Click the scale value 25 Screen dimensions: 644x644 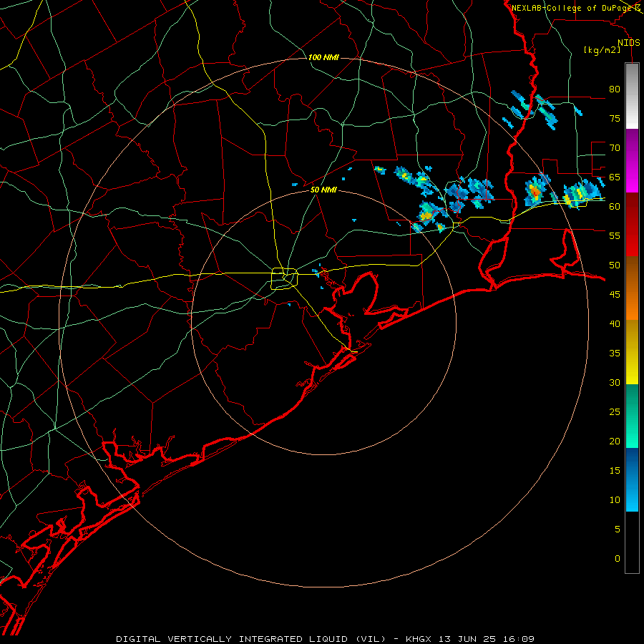[615, 412]
